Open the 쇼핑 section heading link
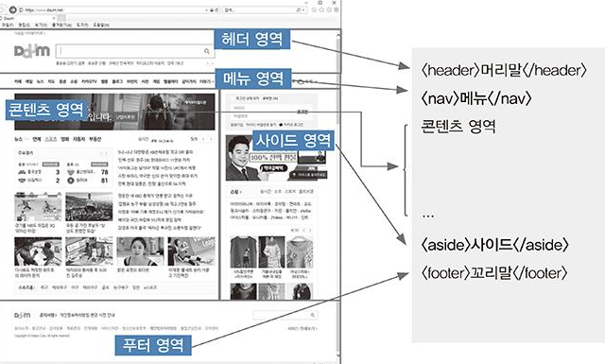This screenshot has width=605, height=364. 235,192
